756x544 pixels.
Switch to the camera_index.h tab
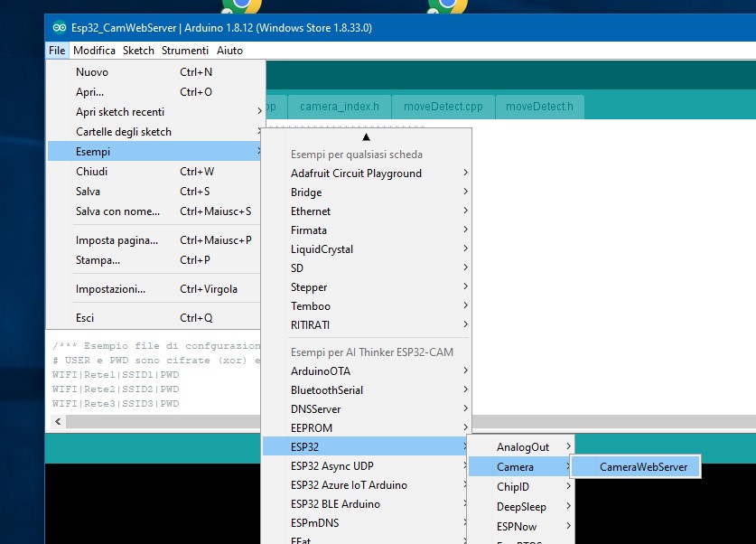(340, 107)
